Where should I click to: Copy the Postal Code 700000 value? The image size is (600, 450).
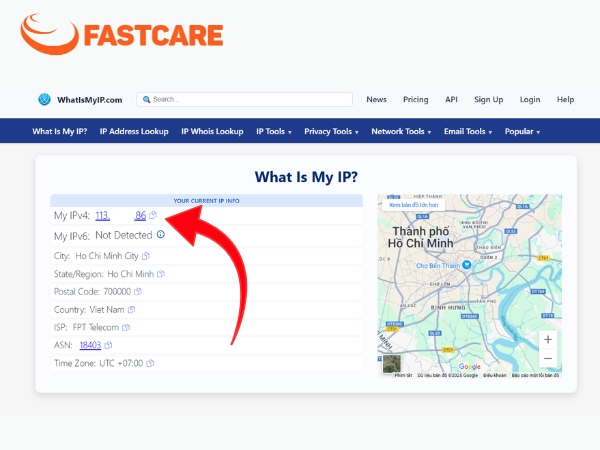pyautogui.click(x=138, y=292)
